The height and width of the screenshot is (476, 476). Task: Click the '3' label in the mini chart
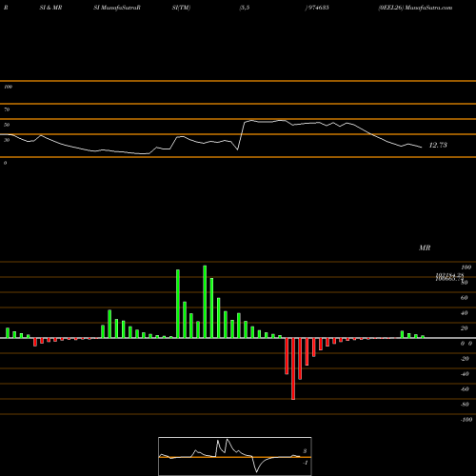(305, 451)
